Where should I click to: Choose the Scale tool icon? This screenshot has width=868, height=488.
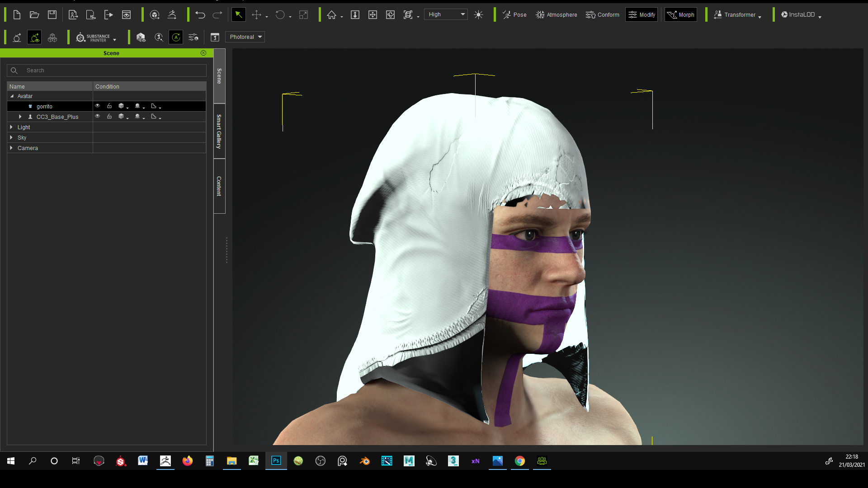pos(304,15)
